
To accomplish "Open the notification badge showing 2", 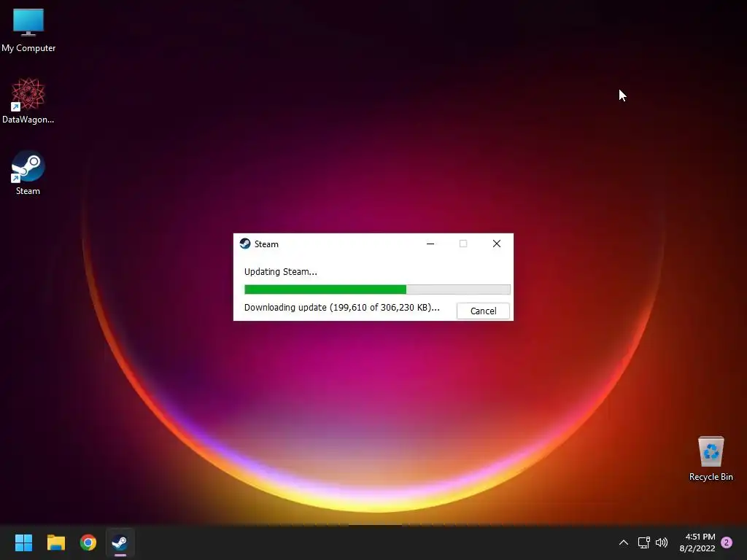I will pyautogui.click(x=727, y=542).
